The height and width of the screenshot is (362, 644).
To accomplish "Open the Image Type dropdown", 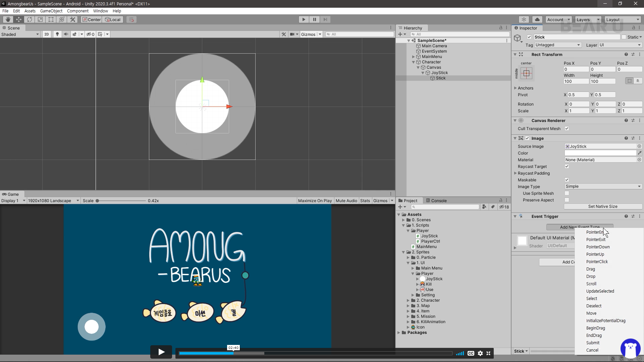I will pos(603,186).
